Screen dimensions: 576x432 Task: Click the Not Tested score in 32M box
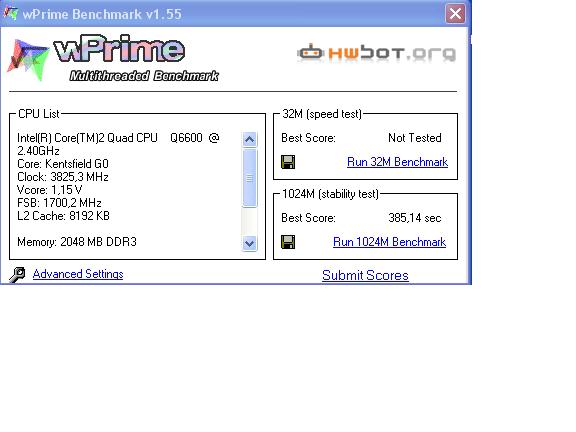pyautogui.click(x=415, y=138)
